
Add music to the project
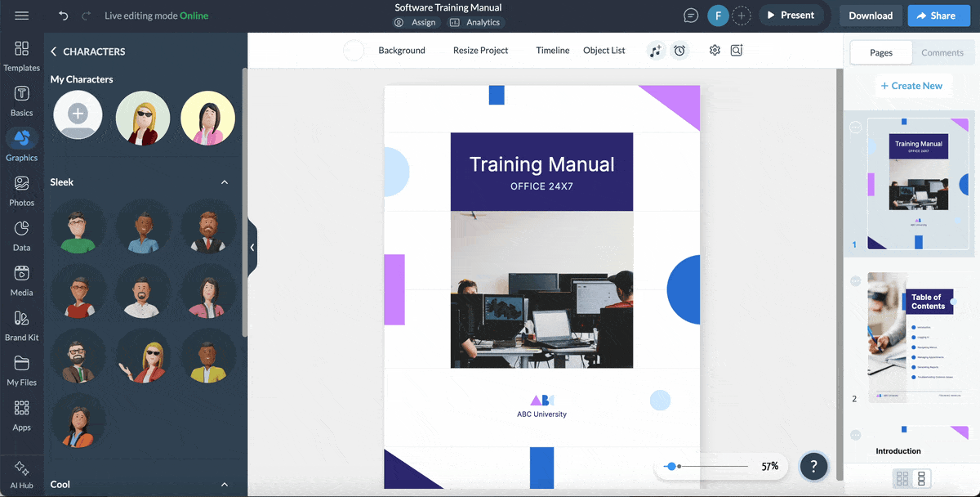656,50
